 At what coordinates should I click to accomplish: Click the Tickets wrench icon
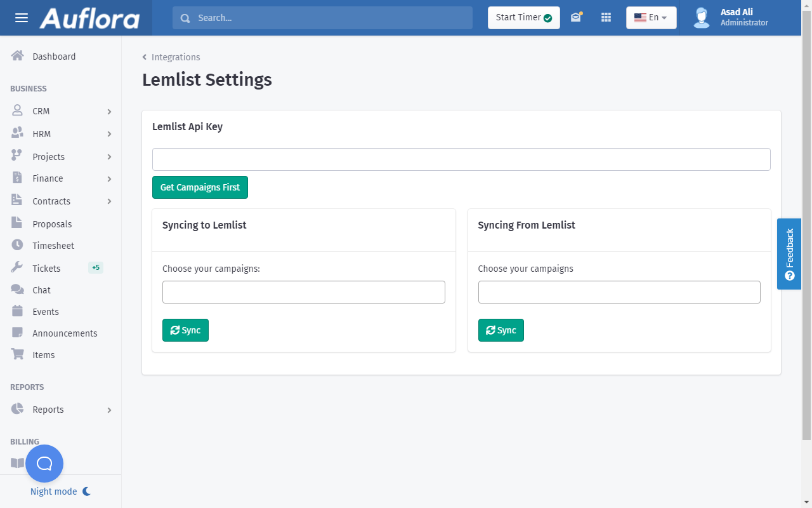tap(18, 268)
